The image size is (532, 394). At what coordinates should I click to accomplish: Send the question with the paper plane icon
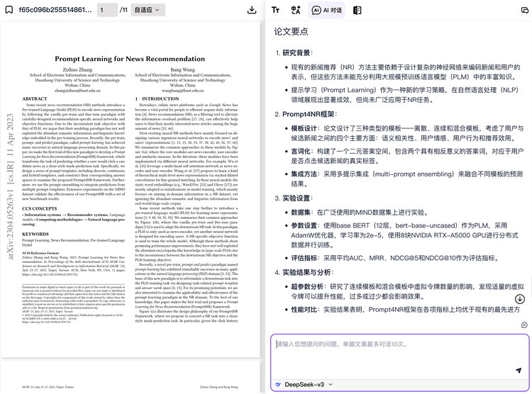click(519, 371)
